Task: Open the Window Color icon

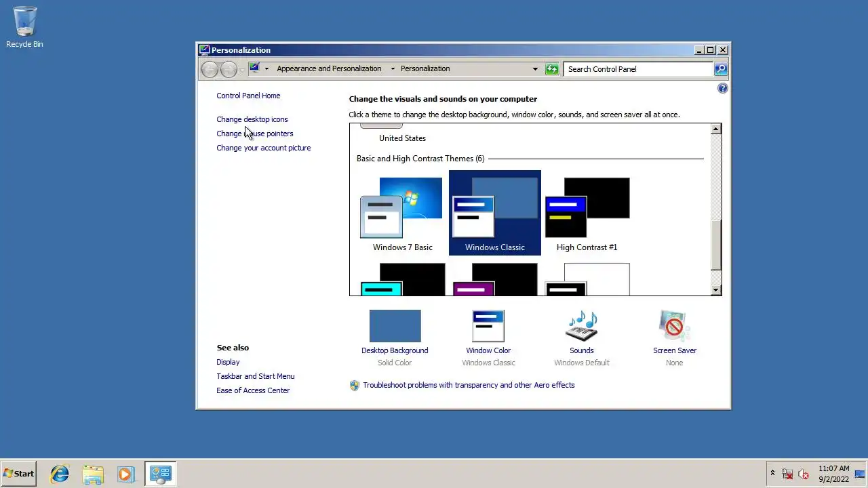Action: 488,326
